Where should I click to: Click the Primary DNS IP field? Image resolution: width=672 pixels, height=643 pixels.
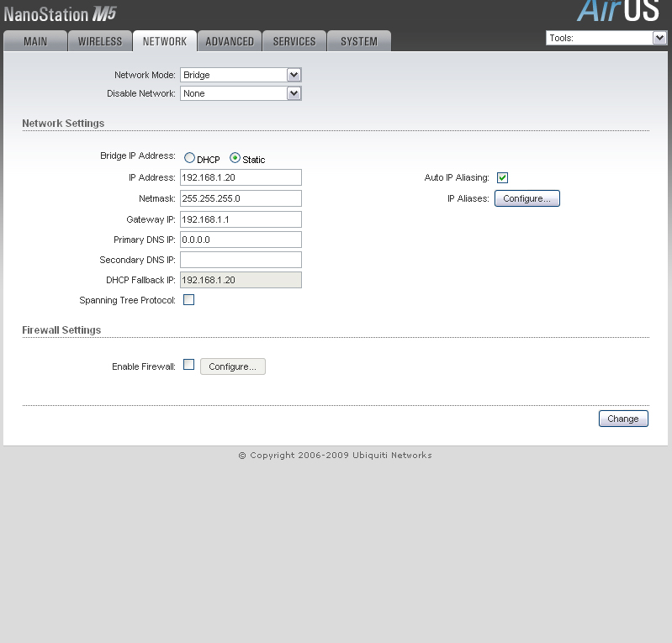click(241, 240)
